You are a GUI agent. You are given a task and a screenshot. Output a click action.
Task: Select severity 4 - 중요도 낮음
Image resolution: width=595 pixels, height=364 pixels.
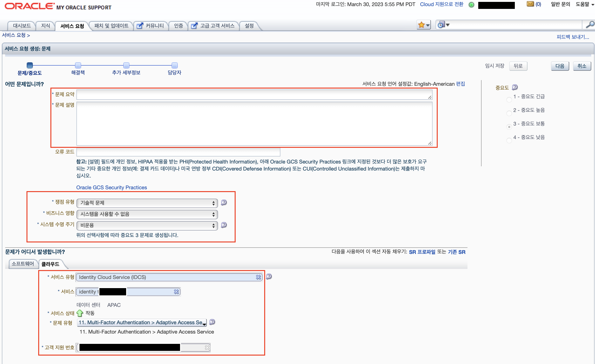(x=509, y=140)
